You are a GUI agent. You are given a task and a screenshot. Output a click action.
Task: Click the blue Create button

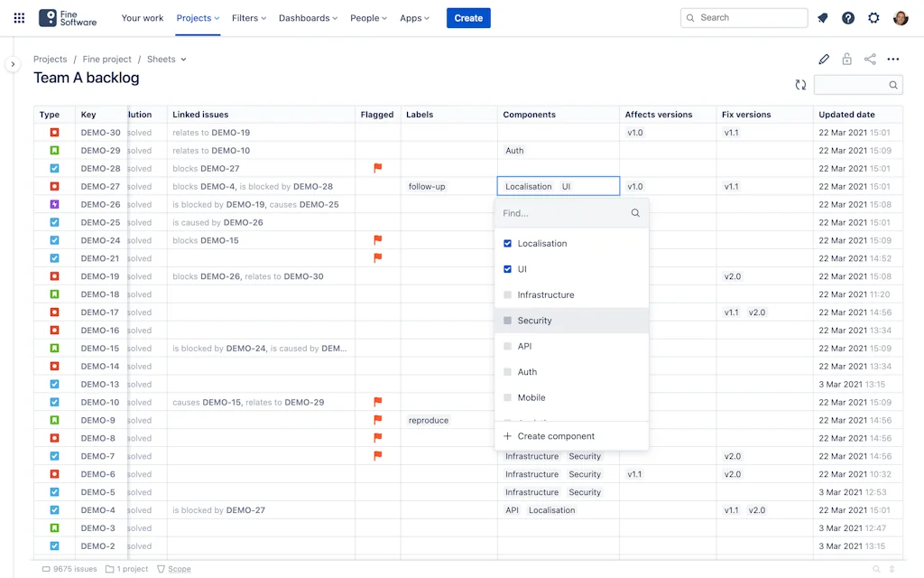click(x=468, y=18)
